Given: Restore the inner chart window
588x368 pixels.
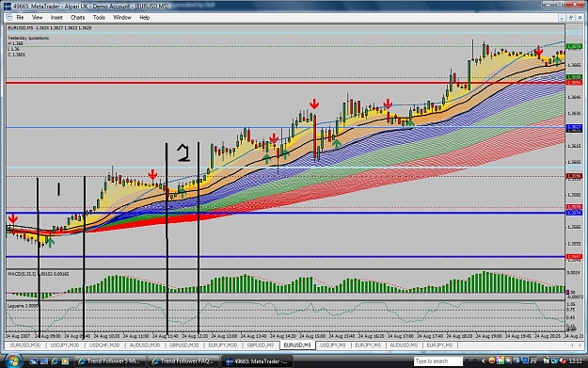Looking at the screenshot, I should click(x=571, y=17).
